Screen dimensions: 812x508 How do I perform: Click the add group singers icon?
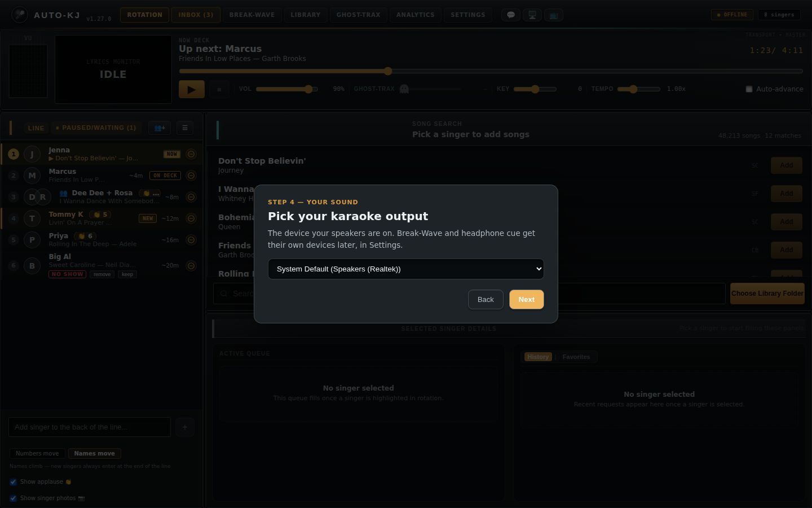click(160, 128)
